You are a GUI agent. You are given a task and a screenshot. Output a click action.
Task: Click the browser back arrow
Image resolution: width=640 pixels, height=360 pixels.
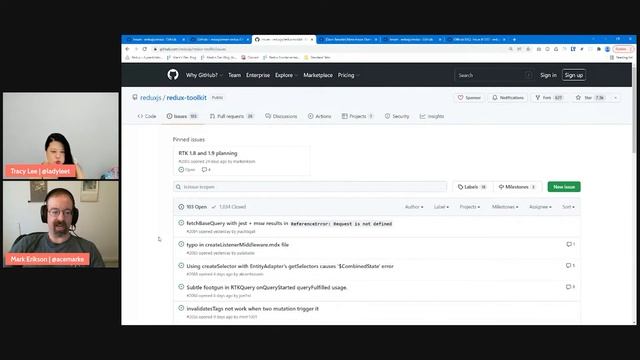(127, 49)
